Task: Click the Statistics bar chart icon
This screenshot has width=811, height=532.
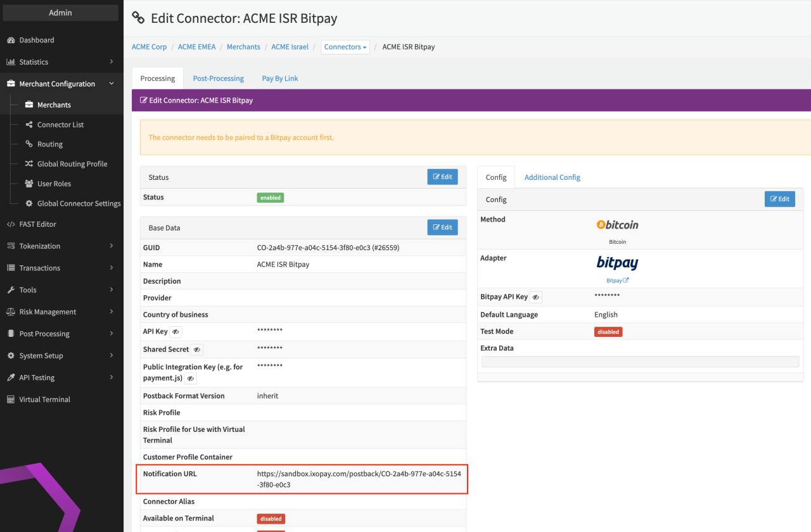Action: pos(11,62)
